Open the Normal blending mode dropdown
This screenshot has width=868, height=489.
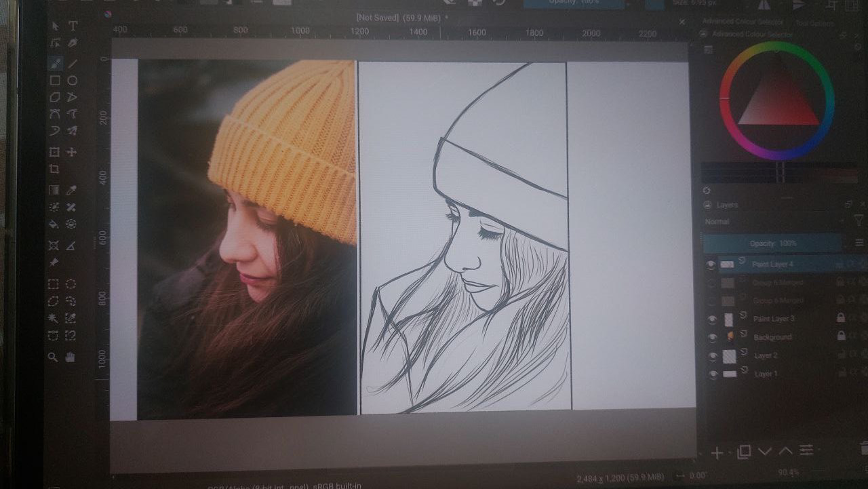pos(774,222)
